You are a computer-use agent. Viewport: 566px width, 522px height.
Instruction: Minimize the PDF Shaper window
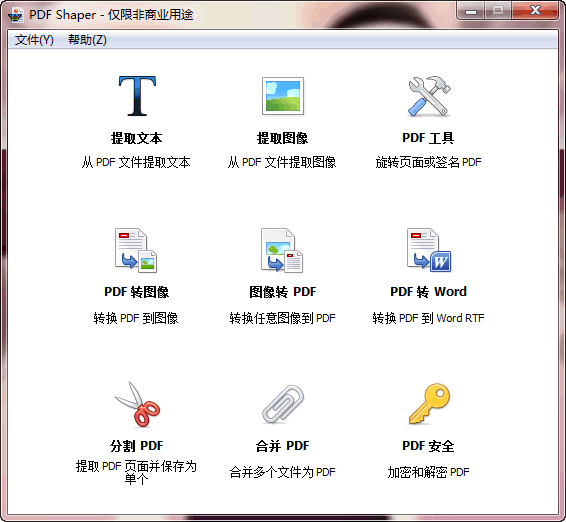click(x=471, y=11)
